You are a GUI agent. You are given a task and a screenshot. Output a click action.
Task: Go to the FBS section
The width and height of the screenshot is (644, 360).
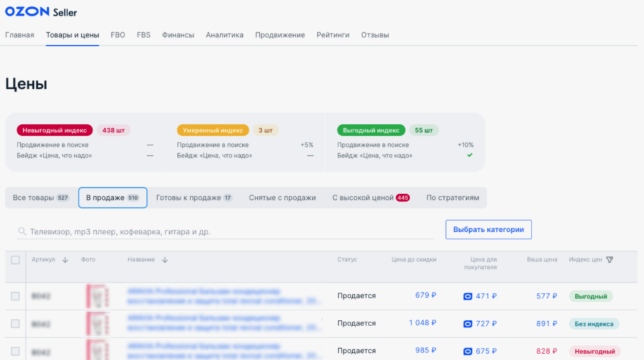click(x=143, y=35)
